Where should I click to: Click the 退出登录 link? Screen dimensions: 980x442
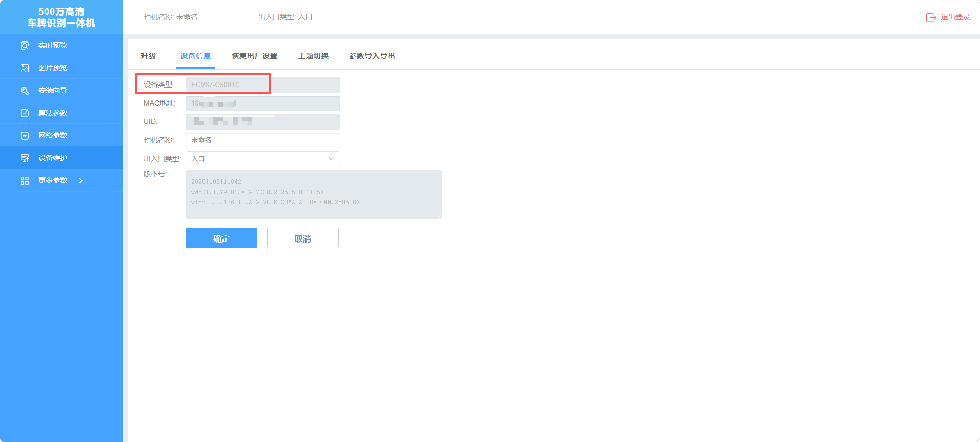click(x=955, y=17)
